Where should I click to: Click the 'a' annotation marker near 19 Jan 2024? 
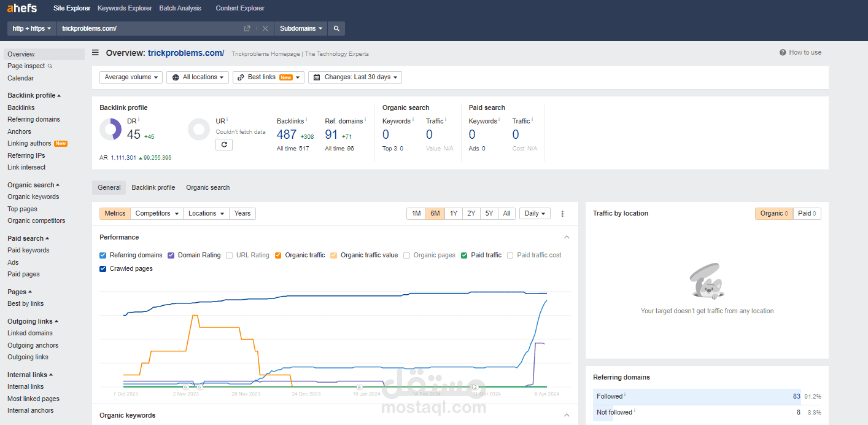point(360,387)
